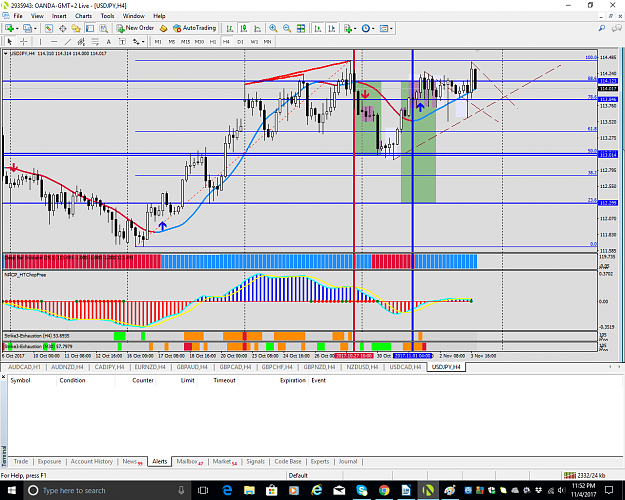Click the Zoom Out magnifier
625x500 pixels.
[x=287, y=28]
